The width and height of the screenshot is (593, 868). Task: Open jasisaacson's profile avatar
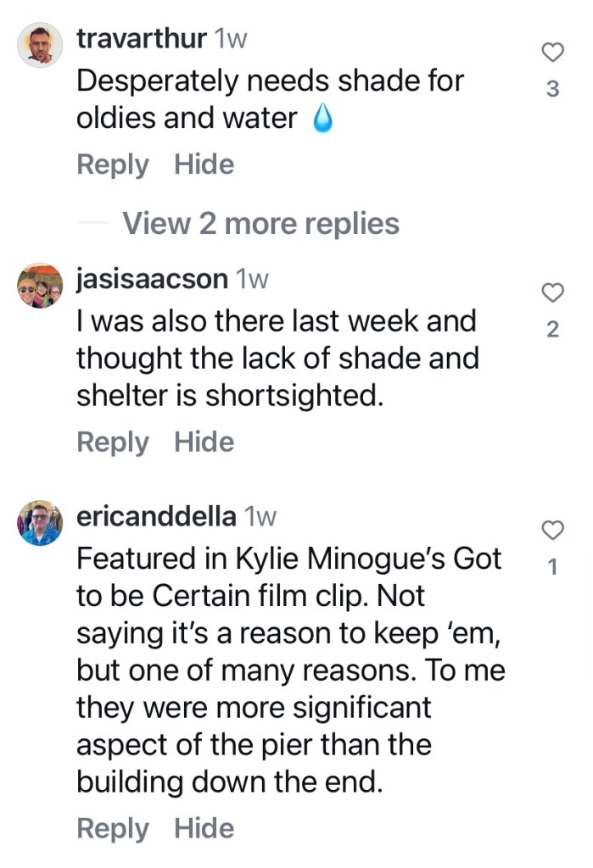click(x=40, y=285)
